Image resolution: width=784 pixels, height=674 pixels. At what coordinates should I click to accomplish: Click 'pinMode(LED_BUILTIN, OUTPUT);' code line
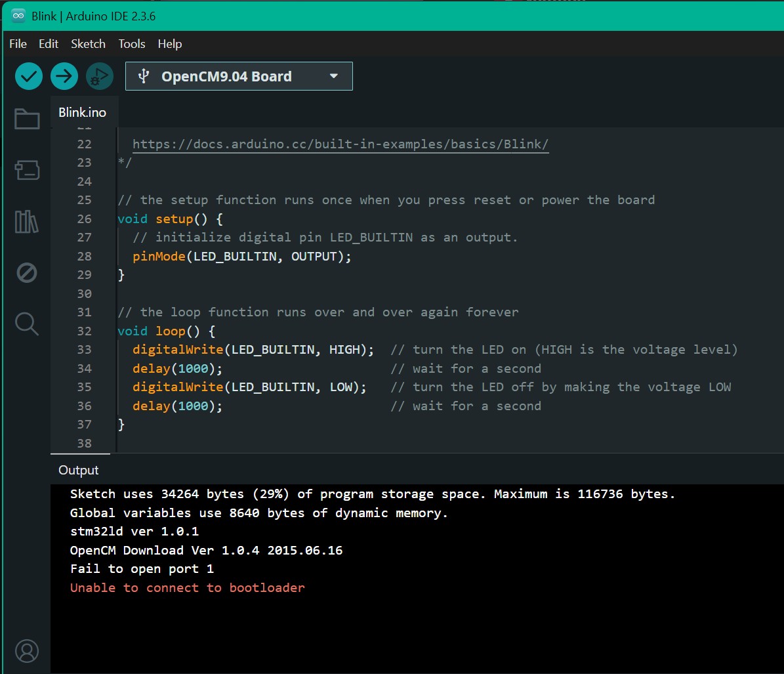(242, 257)
